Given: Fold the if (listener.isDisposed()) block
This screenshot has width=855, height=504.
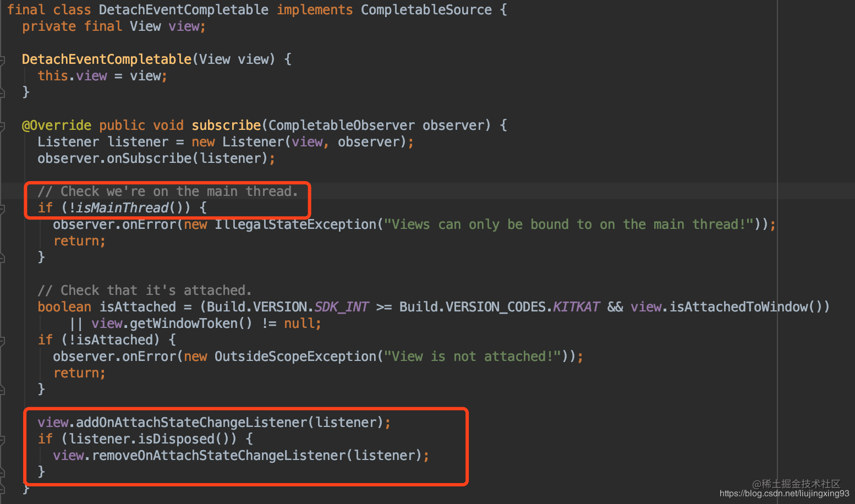Looking at the screenshot, I should [2, 440].
